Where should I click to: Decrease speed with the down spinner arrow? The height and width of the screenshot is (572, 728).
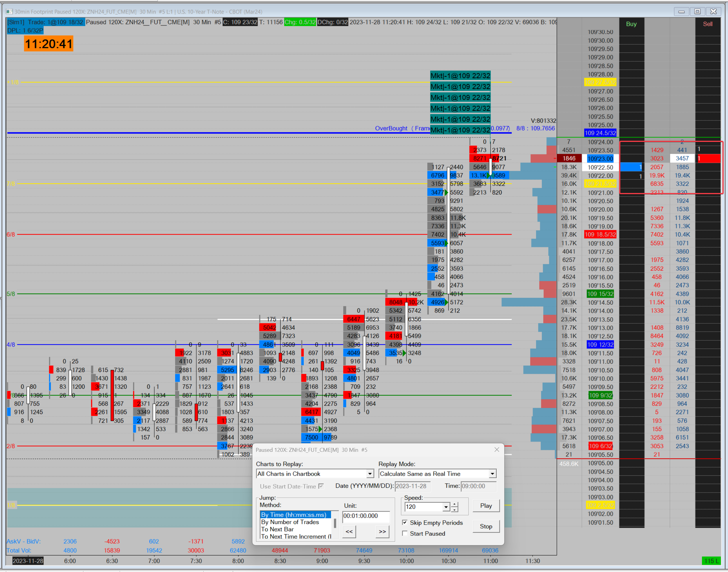tap(454, 509)
